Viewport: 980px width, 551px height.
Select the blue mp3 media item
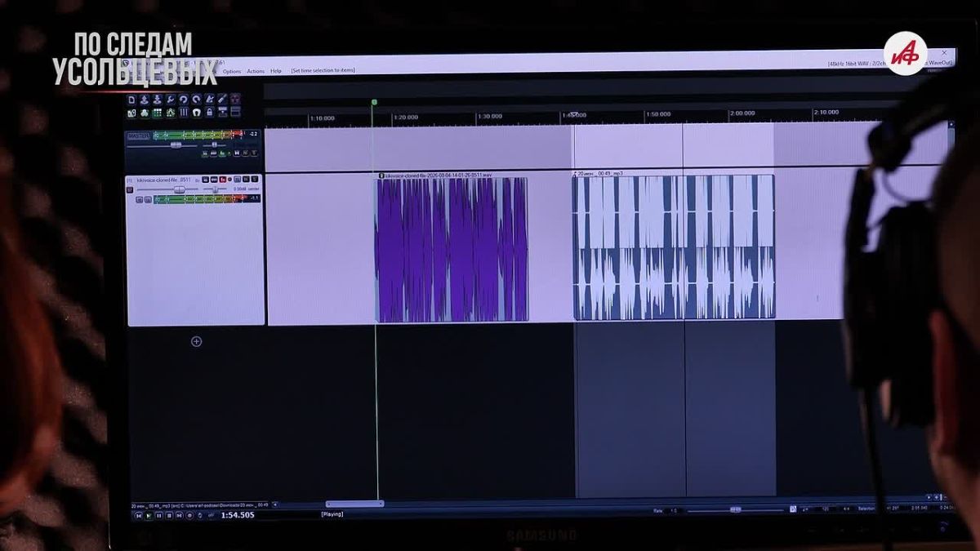point(674,247)
